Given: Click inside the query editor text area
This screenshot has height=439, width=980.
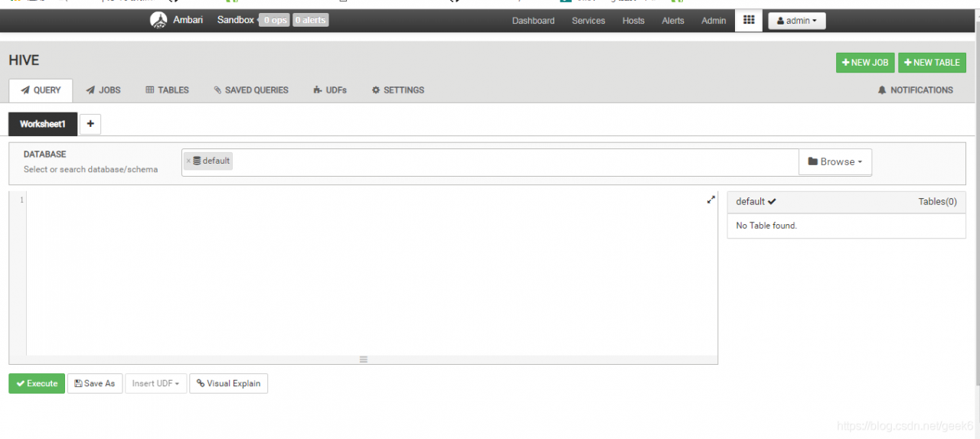Looking at the screenshot, I should click(371, 274).
